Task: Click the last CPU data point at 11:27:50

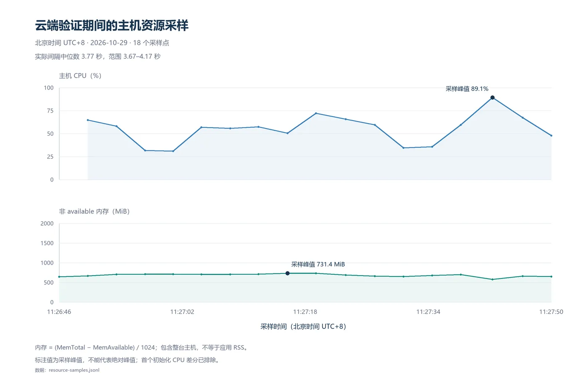Action: 551,136
